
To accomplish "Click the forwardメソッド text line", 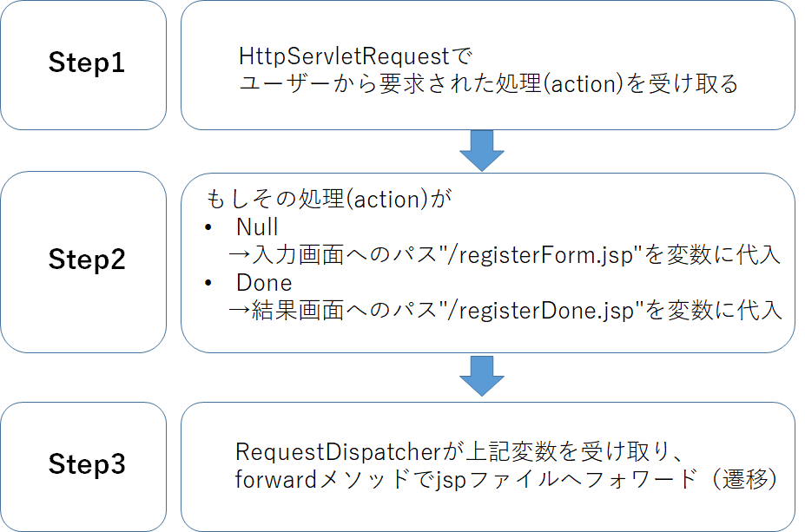I will 505,480.
